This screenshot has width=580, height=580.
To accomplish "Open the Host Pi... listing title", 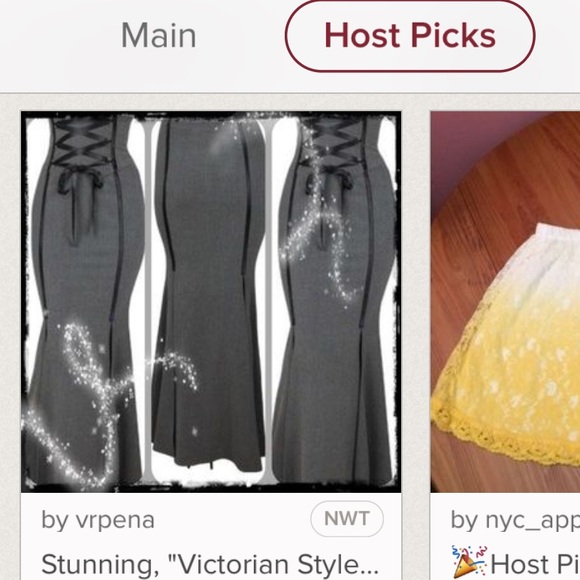I will (x=535, y=564).
